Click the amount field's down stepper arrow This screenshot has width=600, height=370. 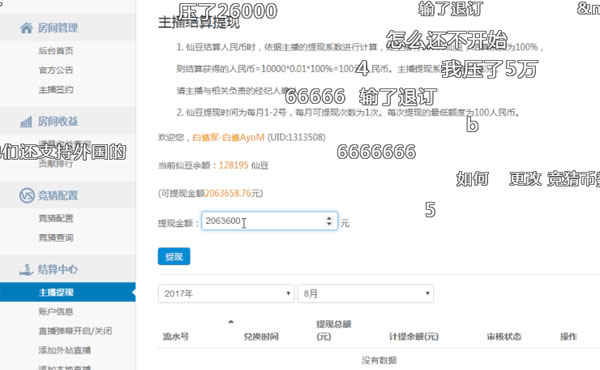tap(329, 223)
